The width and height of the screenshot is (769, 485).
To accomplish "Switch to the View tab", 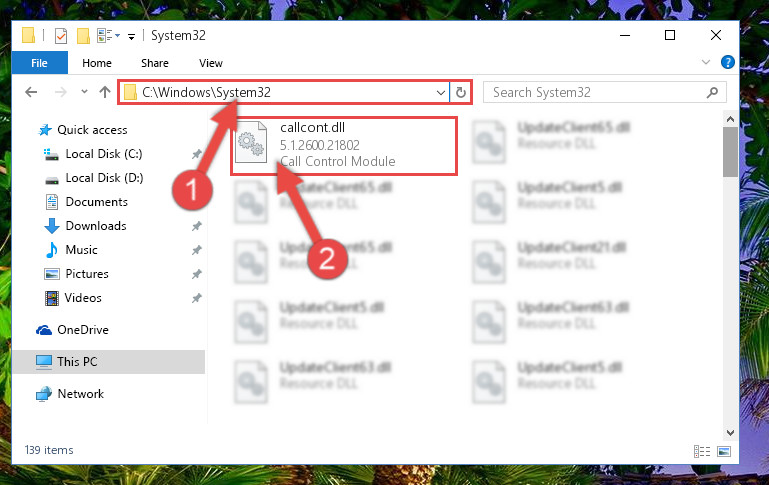I will [211, 63].
